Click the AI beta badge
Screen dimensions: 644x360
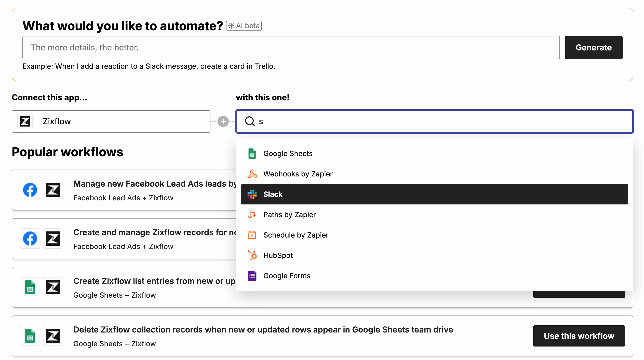[x=244, y=26]
